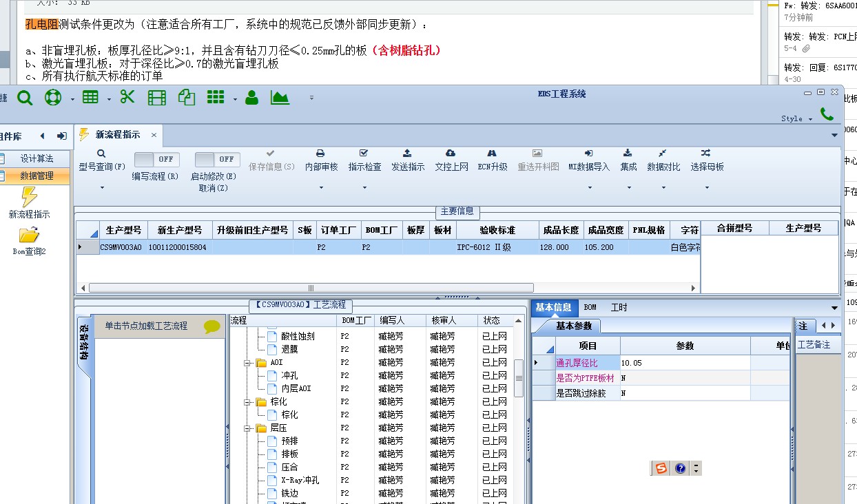Open dropdown arrow under 指示检查
Screen dimensions: 857x504
[364, 187]
